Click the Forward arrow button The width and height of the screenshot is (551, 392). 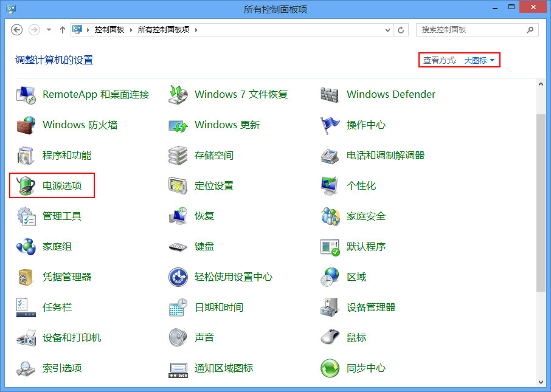34,30
